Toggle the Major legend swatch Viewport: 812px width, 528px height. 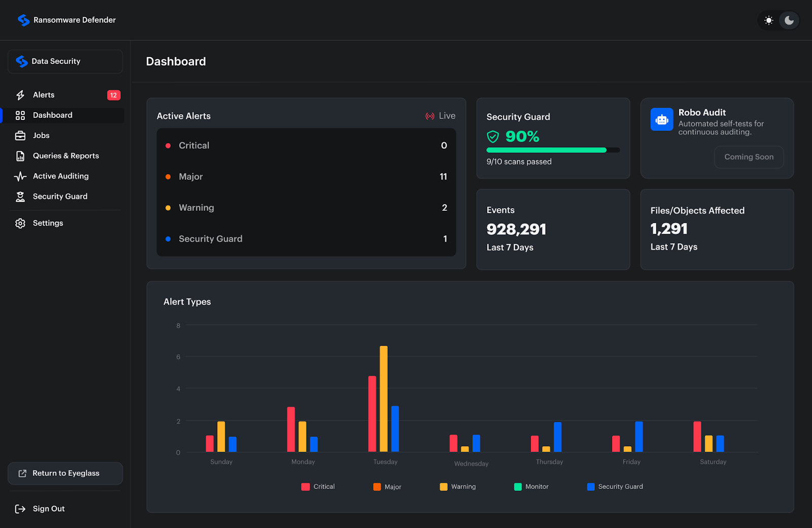point(377,487)
